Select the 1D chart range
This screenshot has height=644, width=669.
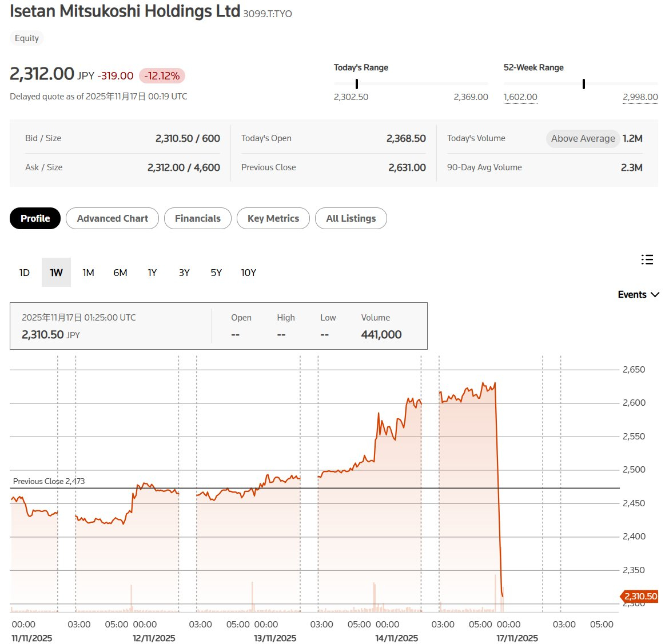click(x=25, y=273)
